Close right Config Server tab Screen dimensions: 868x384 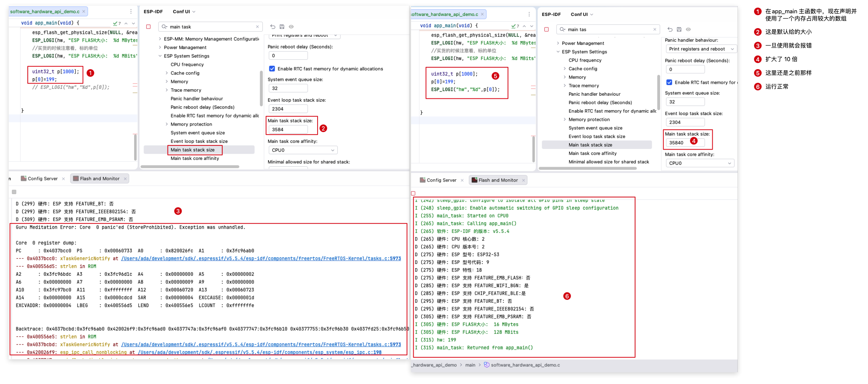(x=462, y=180)
